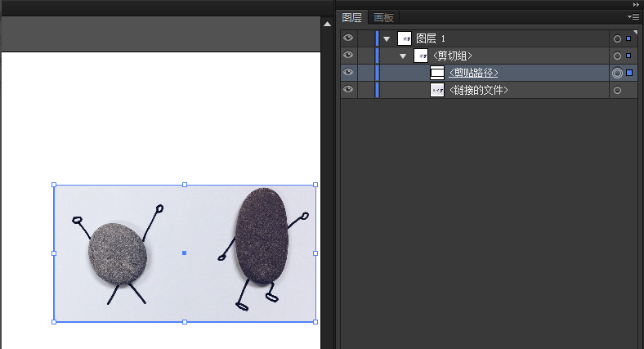The width and height of the screenshot is (644, 349).
Task: Open the Layers panel flyout menu
Action: coord(633,16)
